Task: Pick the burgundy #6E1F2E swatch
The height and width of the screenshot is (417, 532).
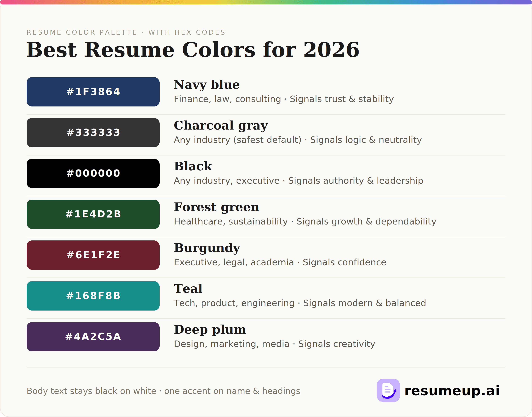Action: click(93, 255)
